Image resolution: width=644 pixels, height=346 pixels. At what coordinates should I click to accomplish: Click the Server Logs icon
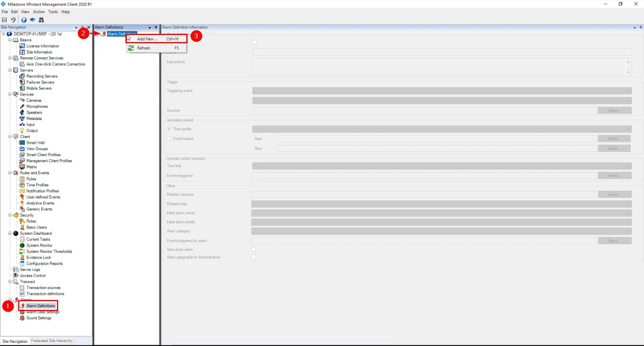[x=16, y=270]
